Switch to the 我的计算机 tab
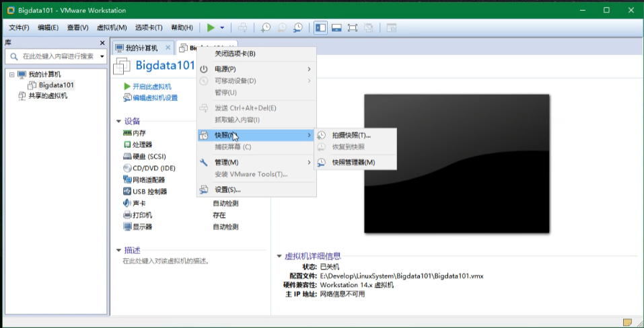 [x=141, y=48]
